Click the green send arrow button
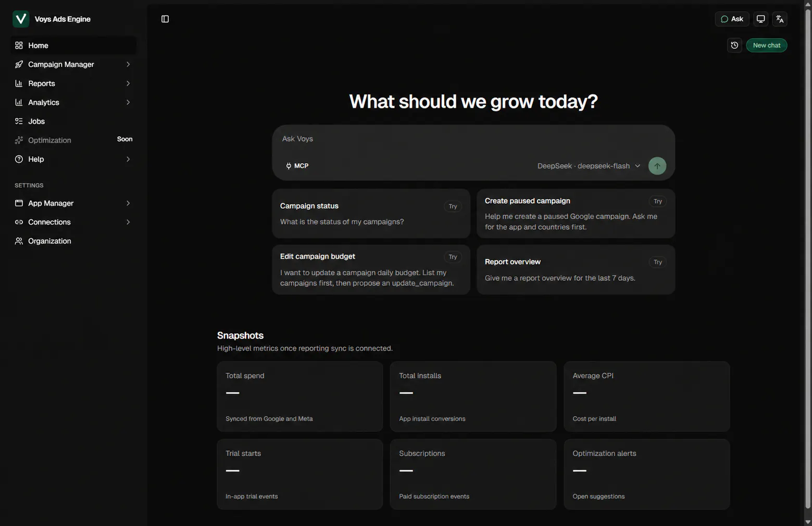This screenshot has height=526, width=812. (x=657, y=166)
